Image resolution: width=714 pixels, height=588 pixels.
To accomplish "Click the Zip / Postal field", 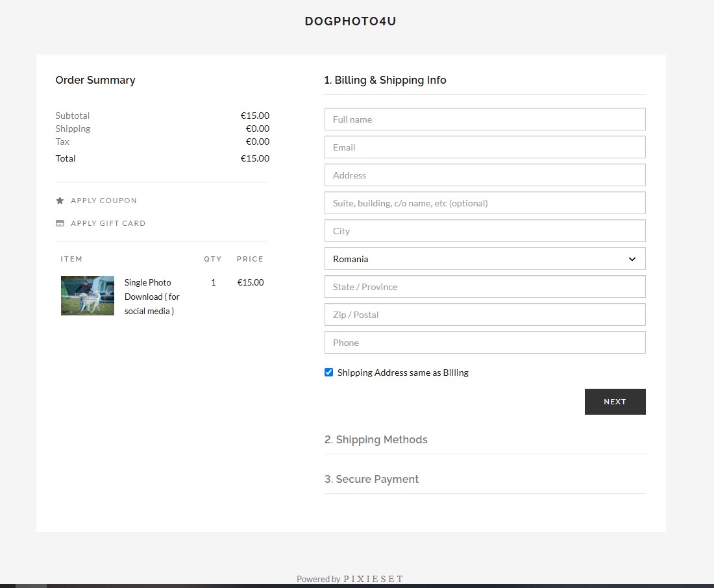I will click(485, 315).
